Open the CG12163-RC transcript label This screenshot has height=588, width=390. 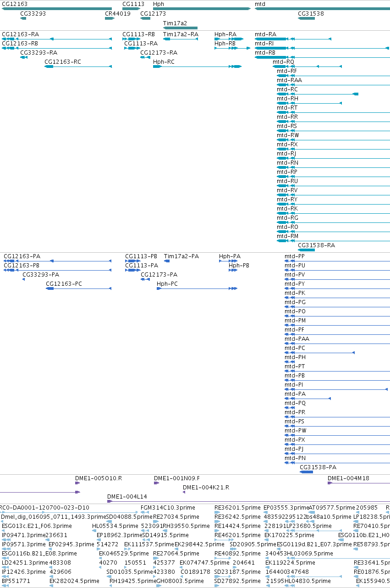point(63,62)
